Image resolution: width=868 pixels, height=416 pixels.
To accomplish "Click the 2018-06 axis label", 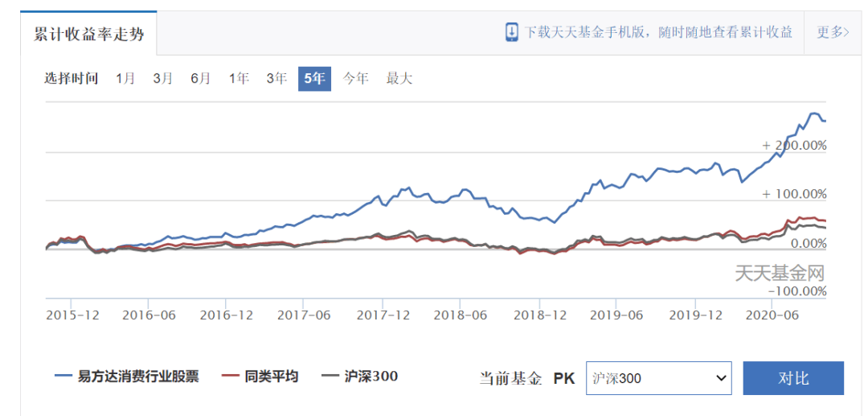I will (461, 315).
